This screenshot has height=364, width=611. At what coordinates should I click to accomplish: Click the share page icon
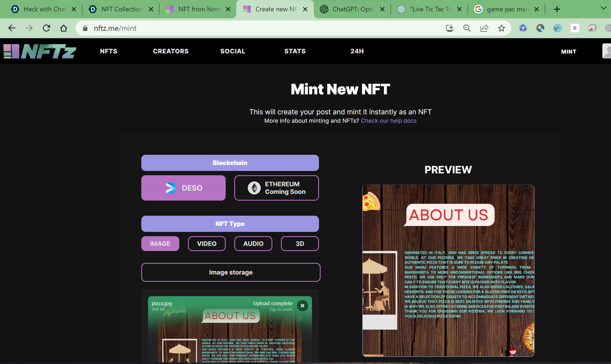(x=484, y=28)
